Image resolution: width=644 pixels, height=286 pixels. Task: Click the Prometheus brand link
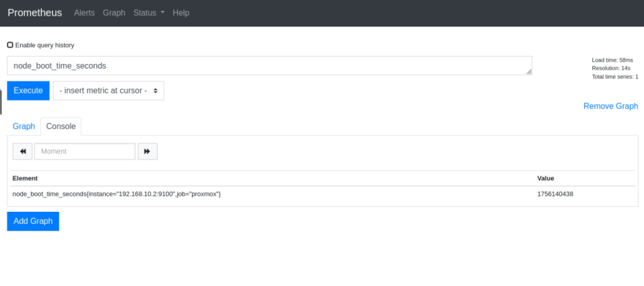tap(35, 13)
